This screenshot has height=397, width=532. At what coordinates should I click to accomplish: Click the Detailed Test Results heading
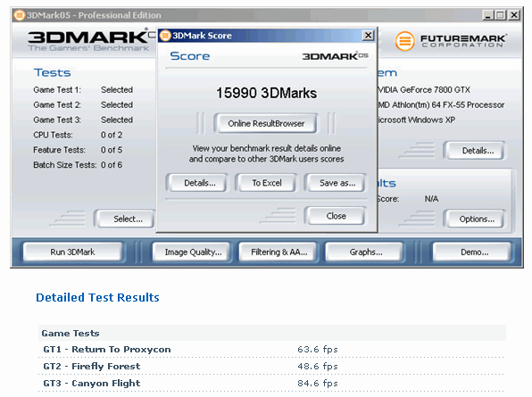(97, 297)
